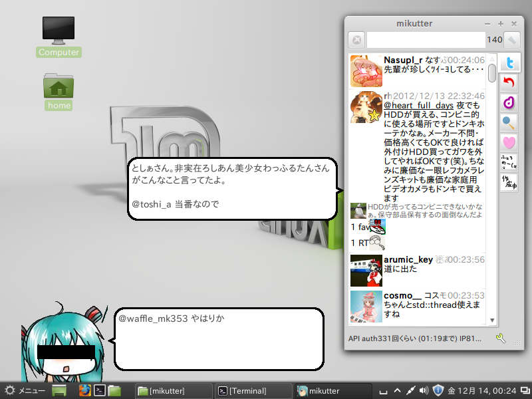
Task: Click timestamp 2012/12/13 22:32:46
Action: click(x=439, y=96)
